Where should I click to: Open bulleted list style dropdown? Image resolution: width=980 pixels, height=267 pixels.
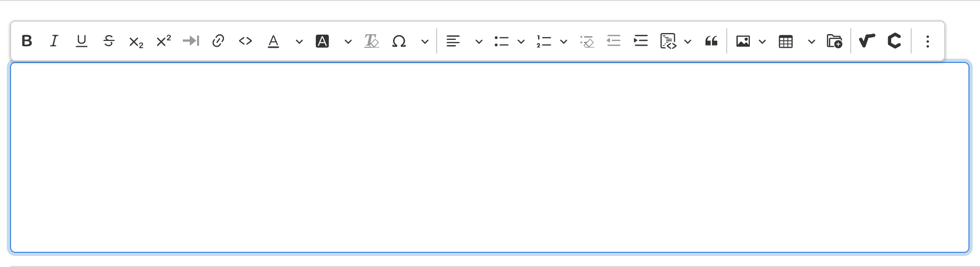point(521,41)
